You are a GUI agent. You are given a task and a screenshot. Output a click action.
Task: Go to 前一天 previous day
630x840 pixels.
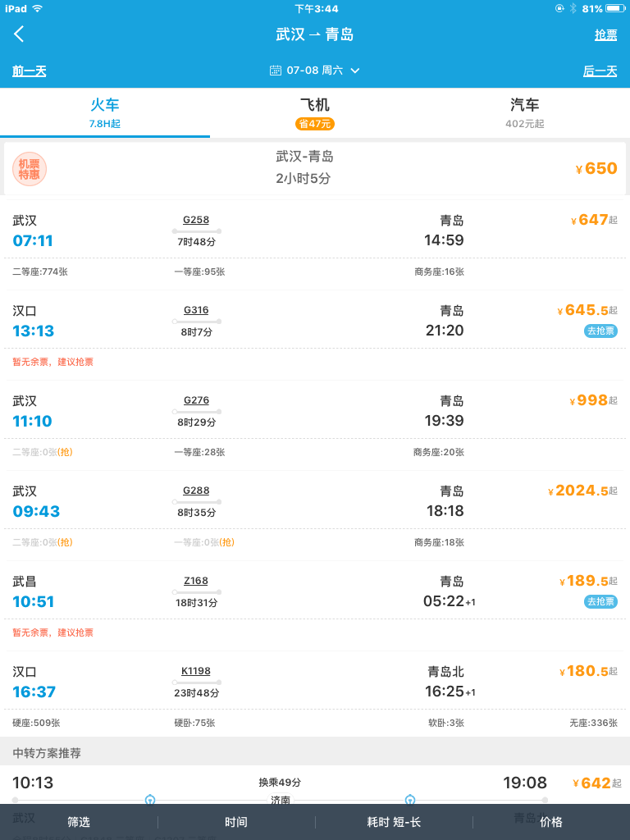point(30,71)
